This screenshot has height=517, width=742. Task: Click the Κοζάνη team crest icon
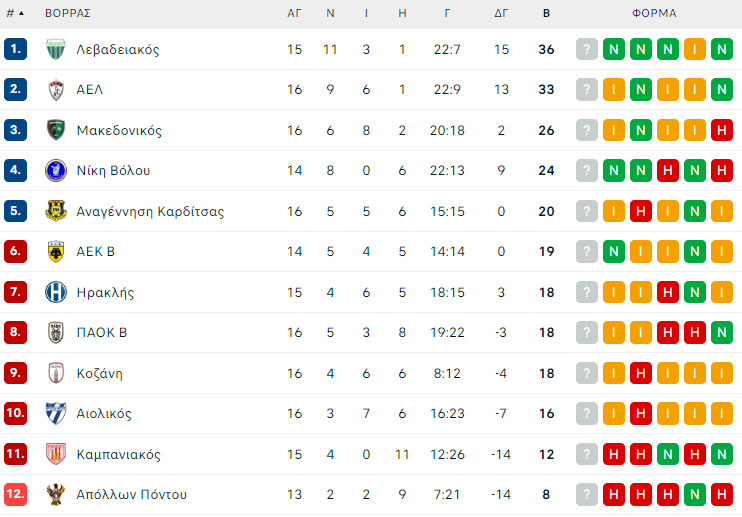[x=55, y=373]
